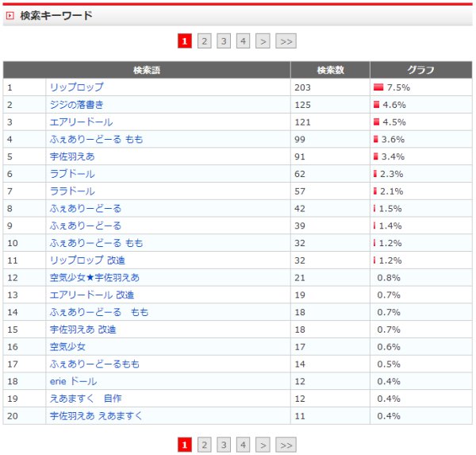The height and width of the screenshot is (455, 476).
Task: Open the keyword link 宇佐羽えあ in row 5
Action: 72,156
